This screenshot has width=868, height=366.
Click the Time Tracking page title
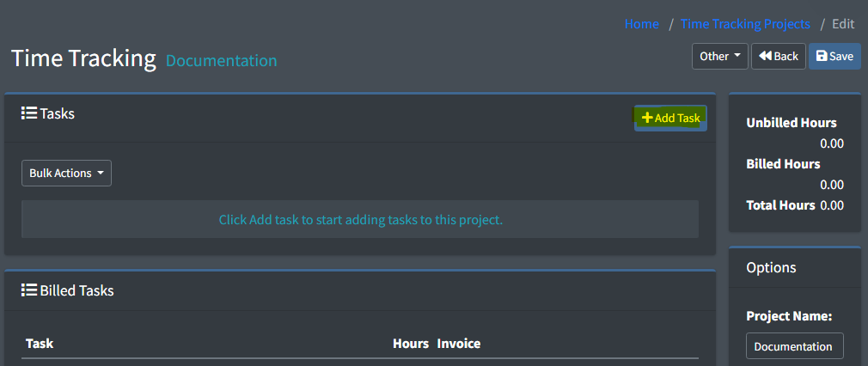[x=83, y=58]
